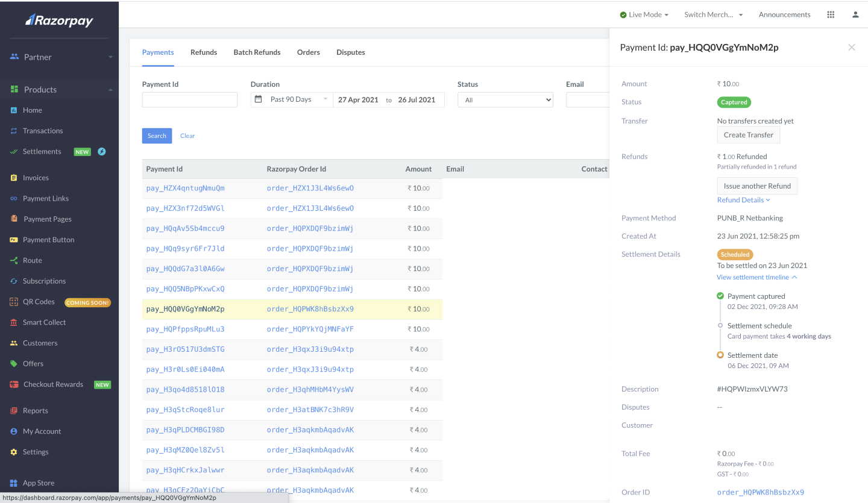Click the calendar icon in Duration field

[258, 99]
